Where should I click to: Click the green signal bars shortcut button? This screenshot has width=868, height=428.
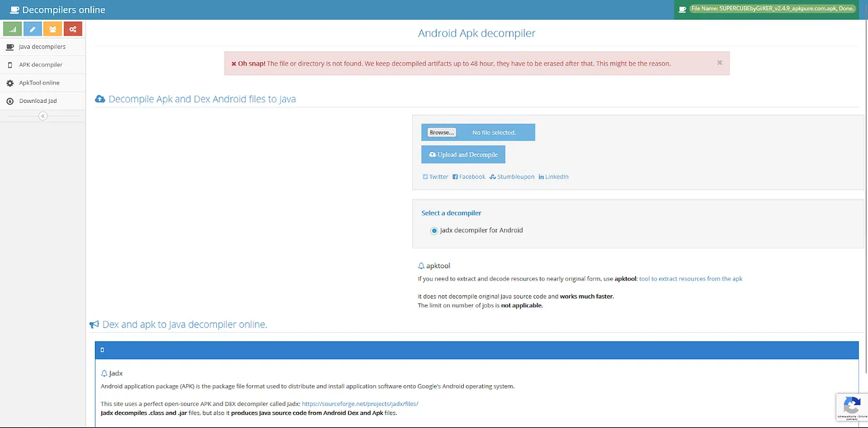12,28
